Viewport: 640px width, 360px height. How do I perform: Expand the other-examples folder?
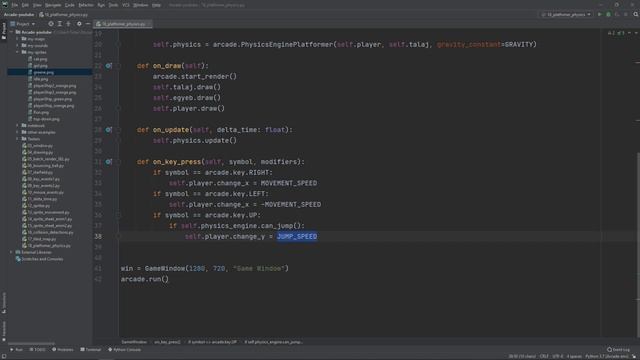pyautogui.click(x=18, y=132)
